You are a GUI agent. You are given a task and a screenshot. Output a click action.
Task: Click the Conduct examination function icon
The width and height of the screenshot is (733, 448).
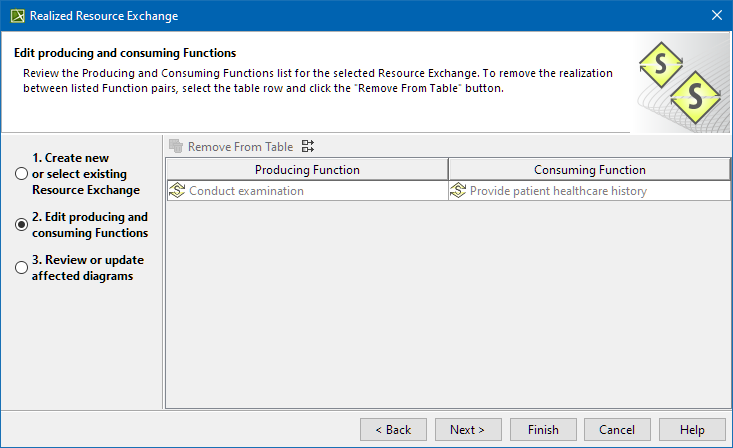point(177,190)
